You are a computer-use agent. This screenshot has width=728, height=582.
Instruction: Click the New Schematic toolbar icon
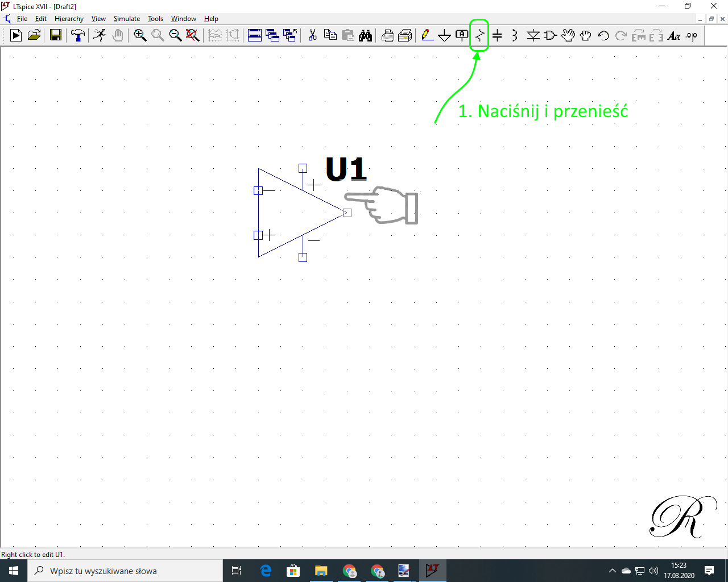coord(16,36)
